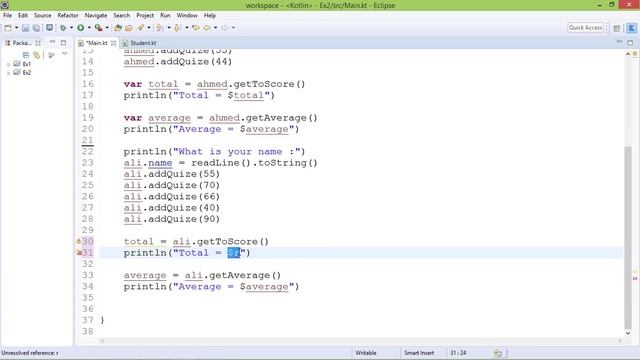Open the Window menu

[187, 15]
